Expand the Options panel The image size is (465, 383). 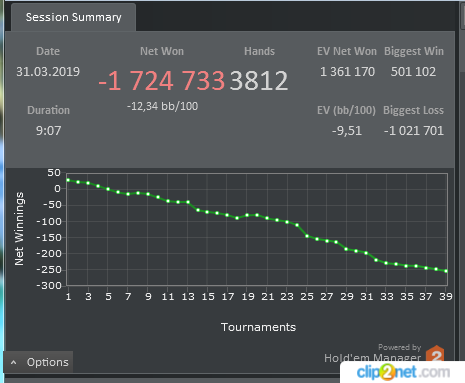tap(38, 362)
